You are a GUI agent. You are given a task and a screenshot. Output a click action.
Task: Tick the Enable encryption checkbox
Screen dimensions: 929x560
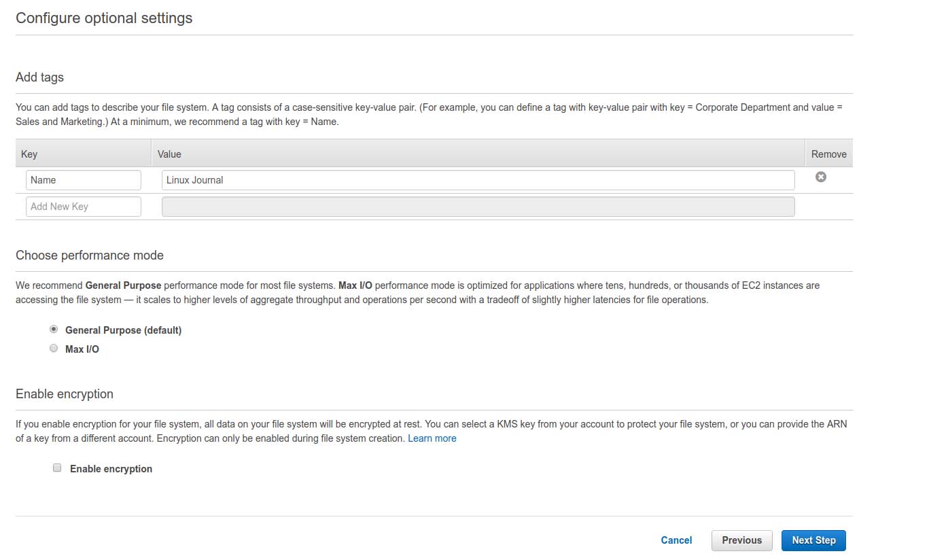click(57, 468)
